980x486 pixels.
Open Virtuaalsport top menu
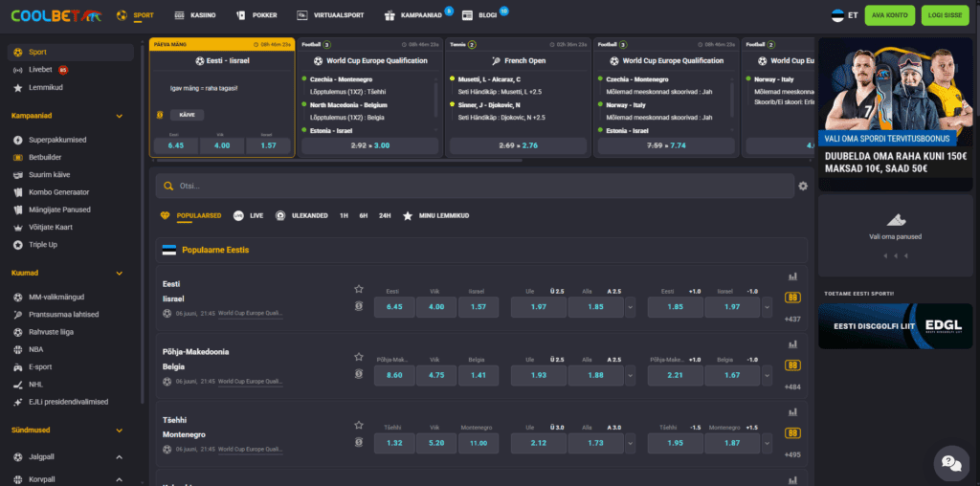pyautogui.click(x=330, y=15)
